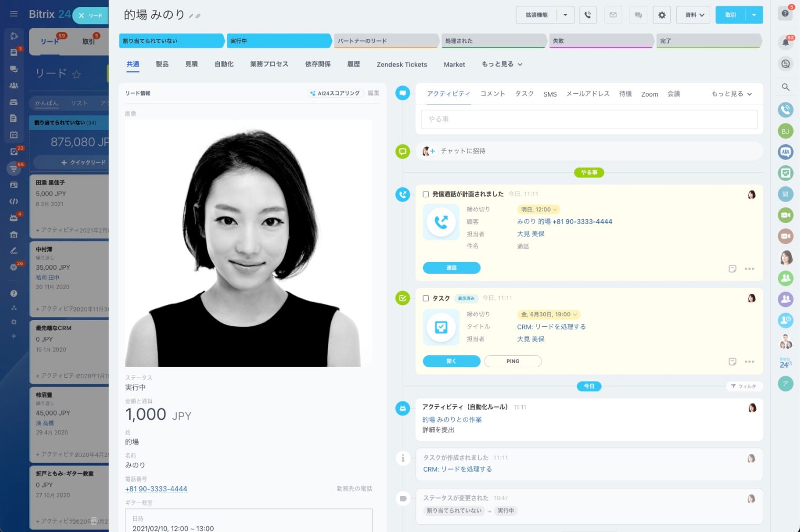Open the hamburger main menu
800x532 pixels.
click(14, 14)
